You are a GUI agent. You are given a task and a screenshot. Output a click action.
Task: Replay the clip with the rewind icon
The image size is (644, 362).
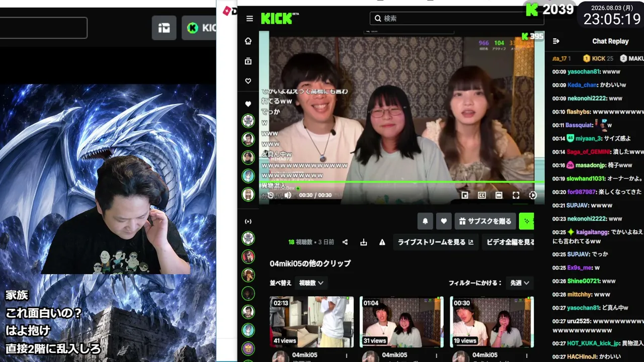pyautogui.click(x=271, y=195)
